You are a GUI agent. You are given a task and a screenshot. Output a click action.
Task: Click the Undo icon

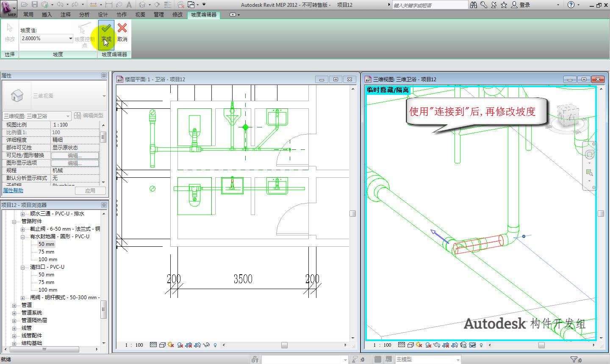click(61, 5)
